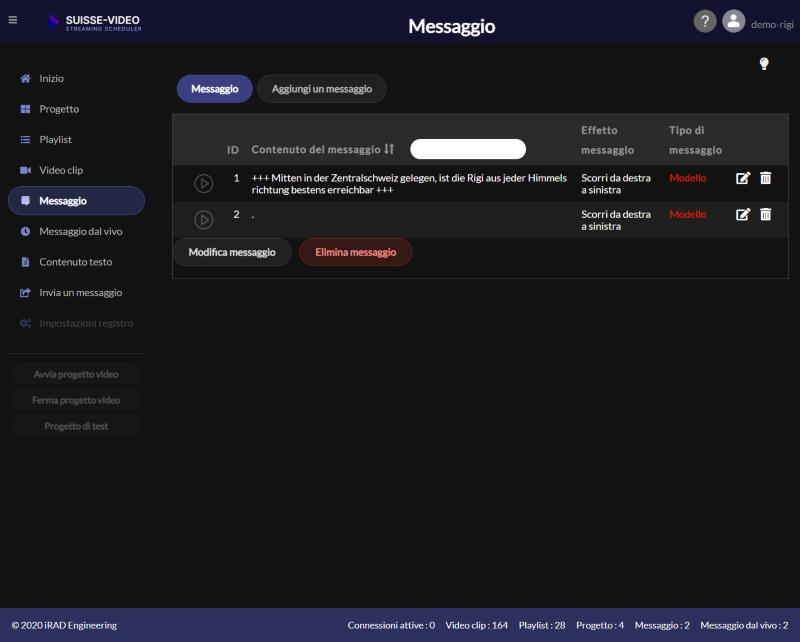Screen dimensions: 800x642
Task: Click Progetto di test button
Action: (76, 427)
